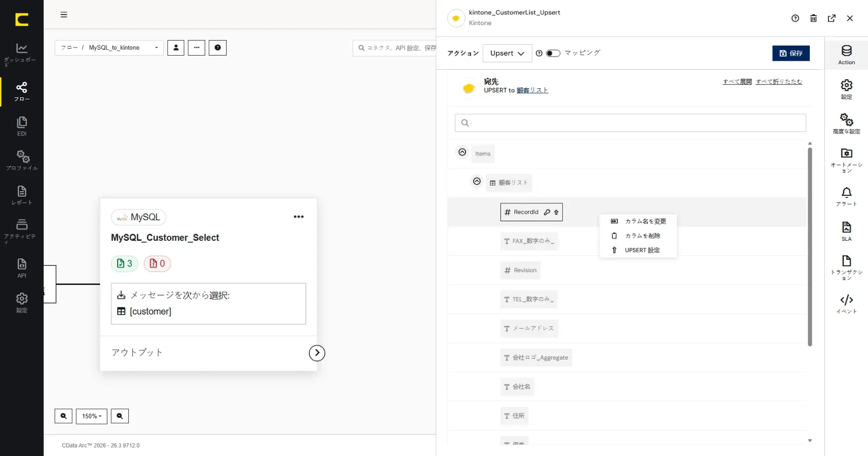Open the EDI section in the sidebar
Viewport: 868px width, 456px height.
click(22, 126)
